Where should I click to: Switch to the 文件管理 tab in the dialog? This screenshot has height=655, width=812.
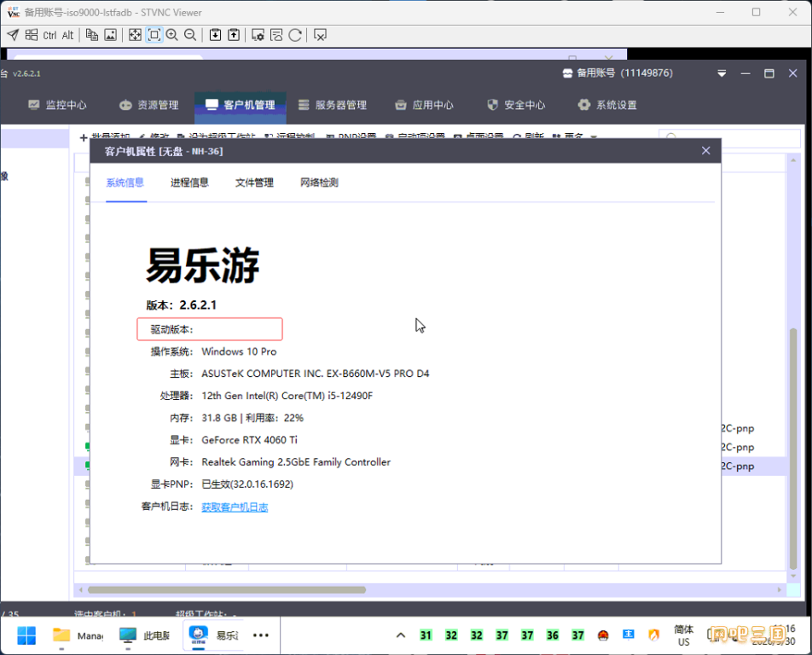click(254, 183)
